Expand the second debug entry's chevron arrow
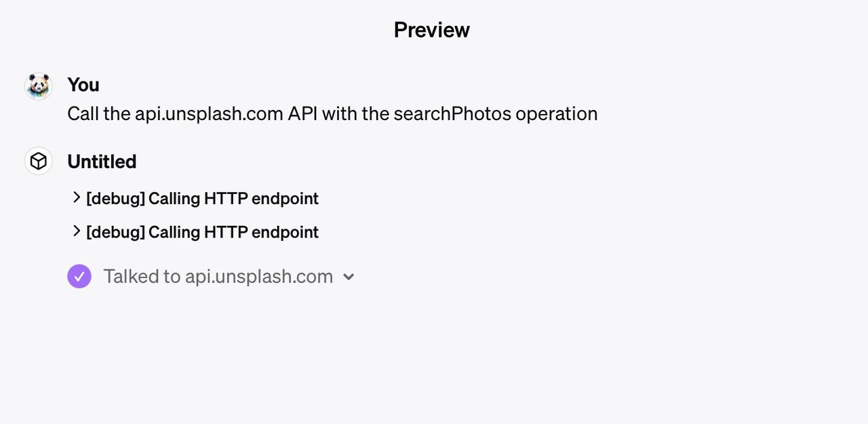868x424 pixels. (77, 231)
